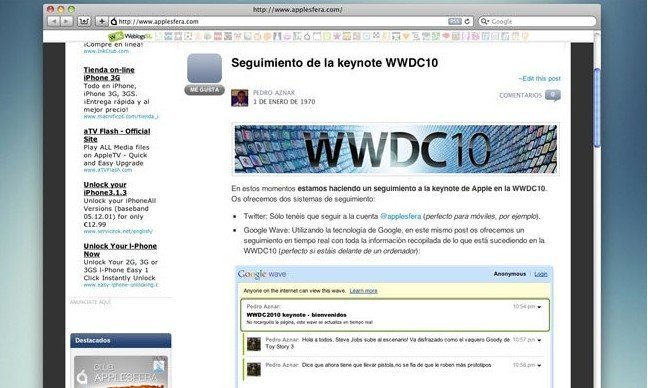Open the @applesfera Twitter link
The image size is (648, 388).
point(400,216)
